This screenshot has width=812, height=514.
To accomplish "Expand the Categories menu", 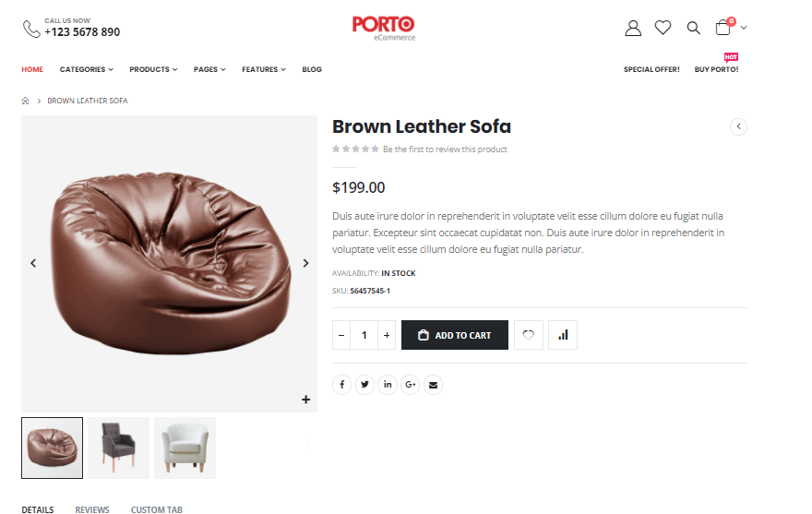I will coord(86,69).
